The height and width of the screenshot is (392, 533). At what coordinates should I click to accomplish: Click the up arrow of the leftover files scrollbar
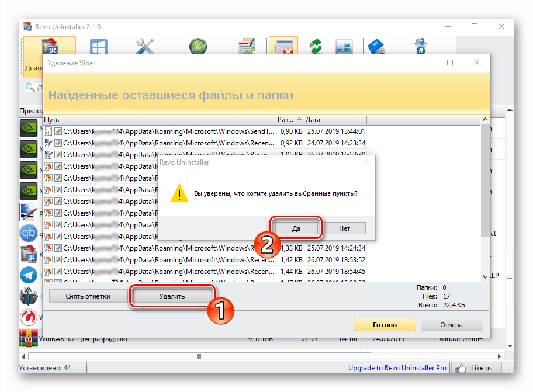click(x=485, y=120)
